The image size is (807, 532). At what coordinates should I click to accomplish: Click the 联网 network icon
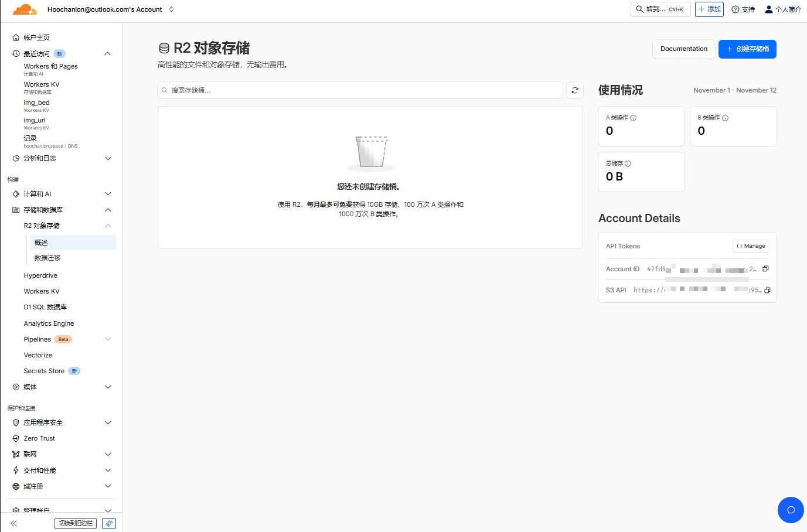[x=16, y=454]
